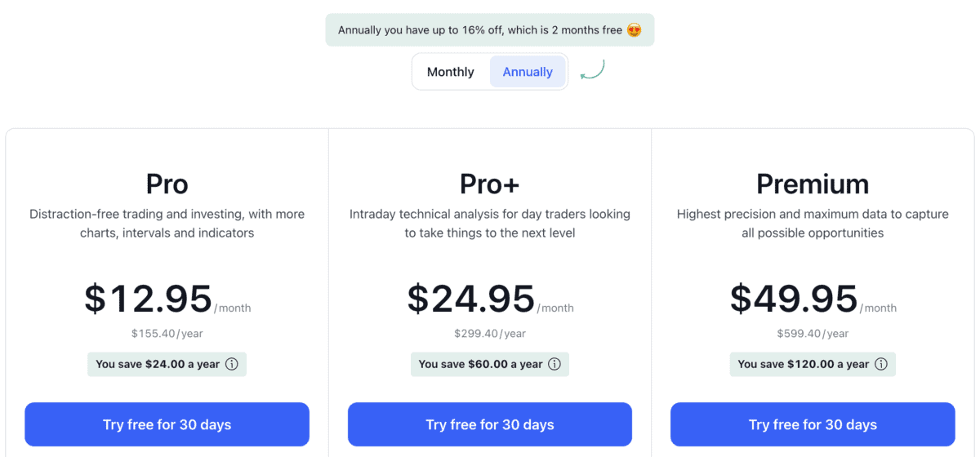Click the "You save $24.00 a year" badge
The width and height of the screenshot is (980, 457).
[x=158, y=364]
